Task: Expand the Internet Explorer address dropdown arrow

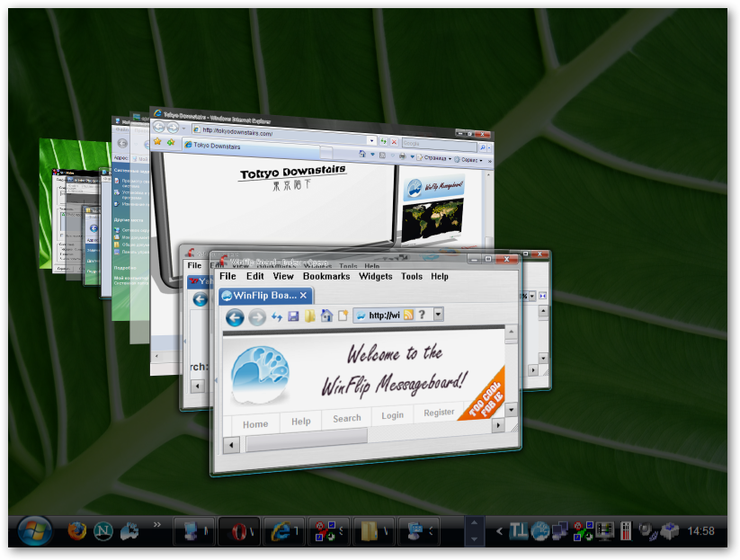Action: pos(372,140)
